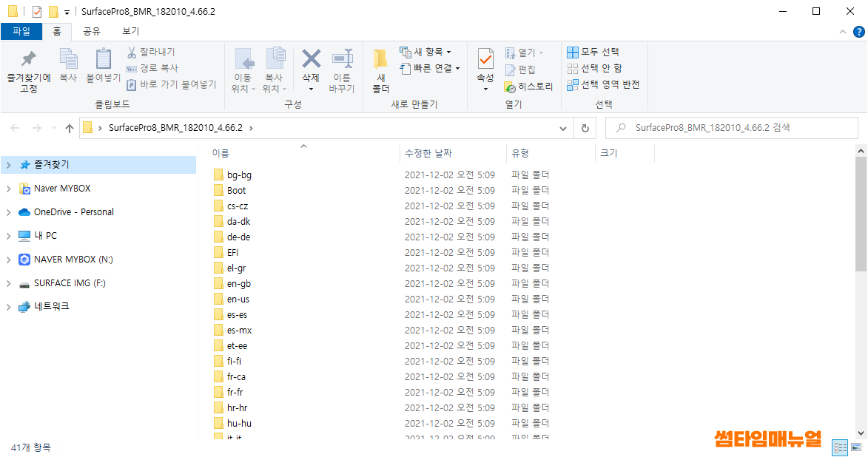868x457 pixels.
Task: Click SurfacePro8_BMR_182010_4.66.2 in the address bar
Action: coord(175,128)
